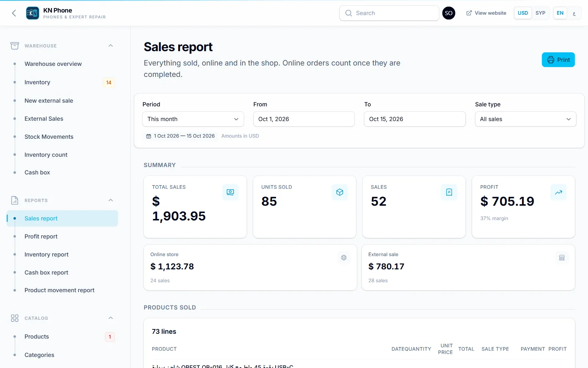The height and width of the screenshot is (368, 588).
Task: Open the Sale type dropdown
Action: [526, 119]
